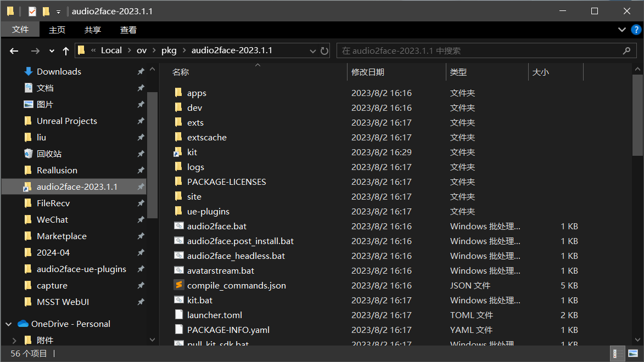Open Customize Quick Access Toolbar dropdown

click(58, 12)
